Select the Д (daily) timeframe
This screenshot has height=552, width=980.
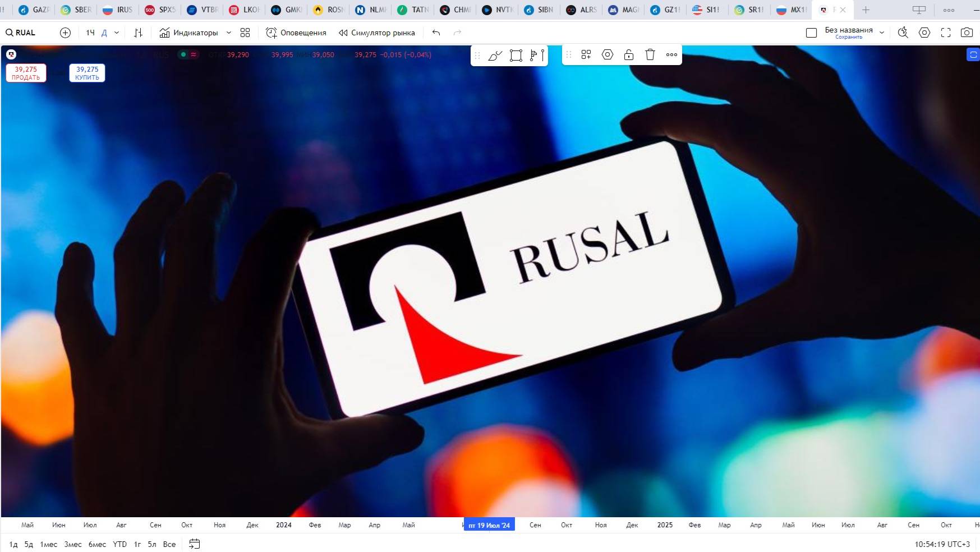tap(104, 33)
